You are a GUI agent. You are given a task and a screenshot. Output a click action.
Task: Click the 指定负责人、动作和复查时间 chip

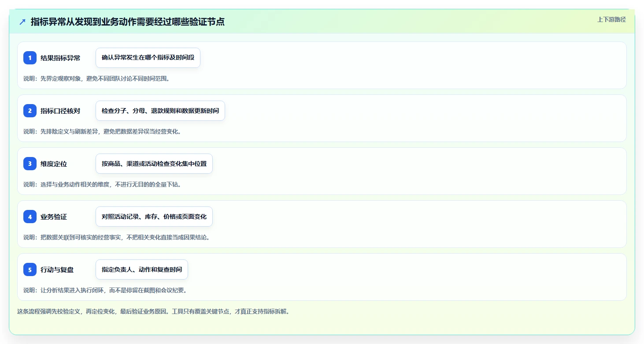(x=142, y=269)
